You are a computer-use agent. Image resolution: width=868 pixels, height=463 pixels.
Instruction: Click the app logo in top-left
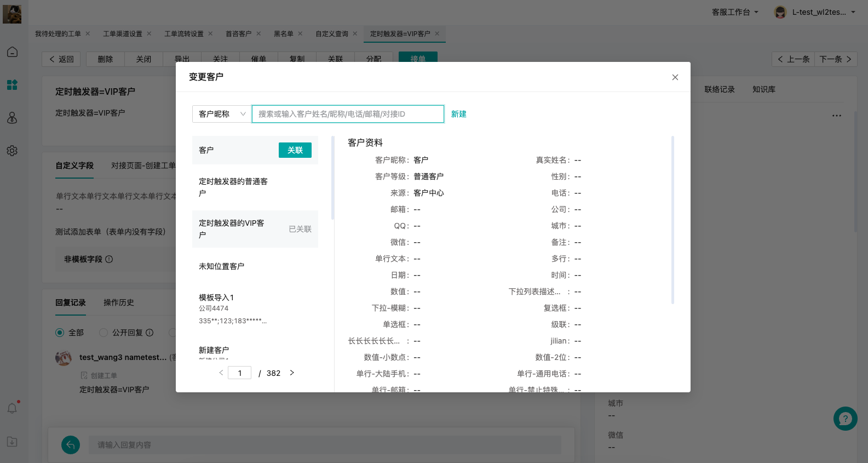[x=12, y=14]
